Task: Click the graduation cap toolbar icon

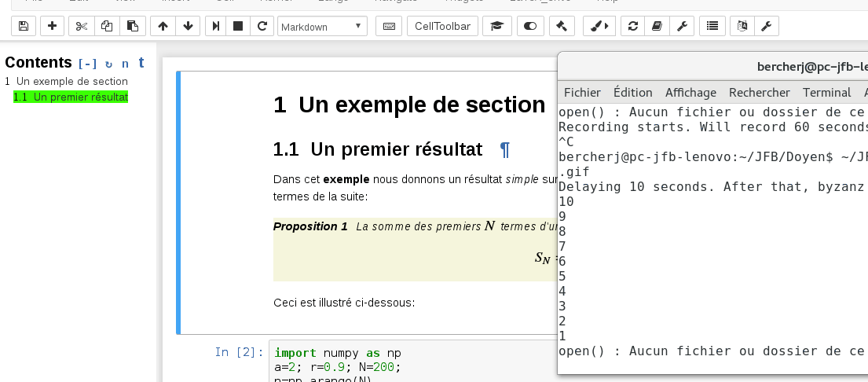Action: tap(497, 26)
